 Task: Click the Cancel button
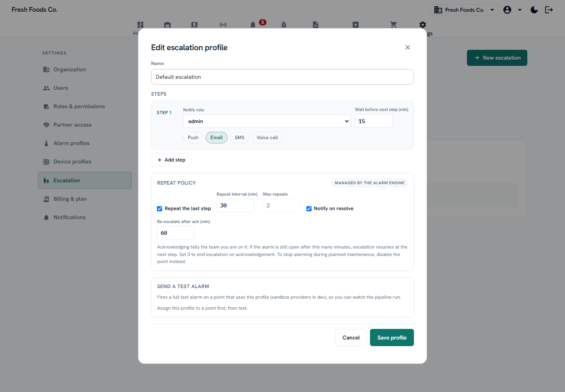351,338
